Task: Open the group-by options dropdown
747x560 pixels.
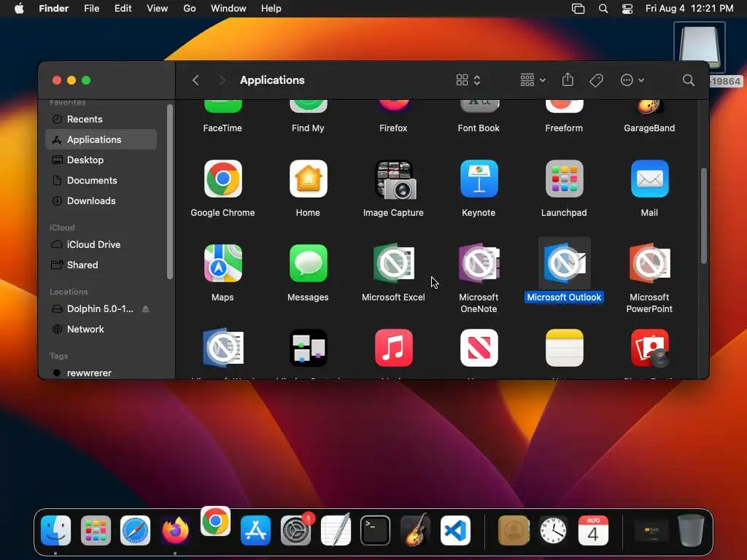Action: (533, 80)
